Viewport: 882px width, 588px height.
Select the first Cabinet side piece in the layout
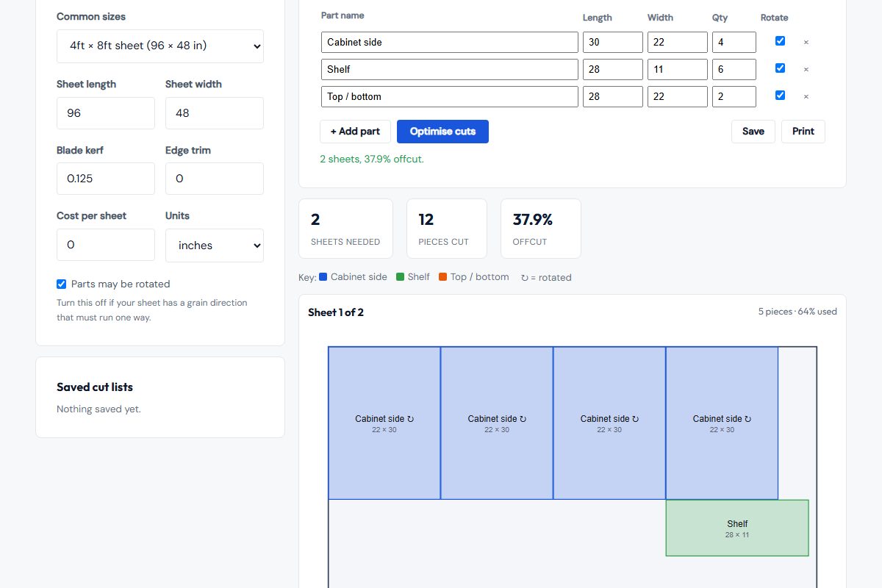tap(384, 423)
